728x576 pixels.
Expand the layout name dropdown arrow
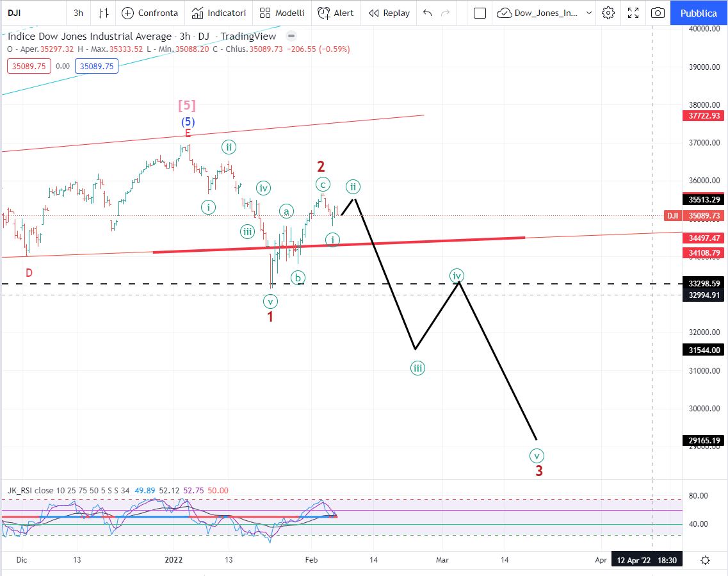click(589, 13)
